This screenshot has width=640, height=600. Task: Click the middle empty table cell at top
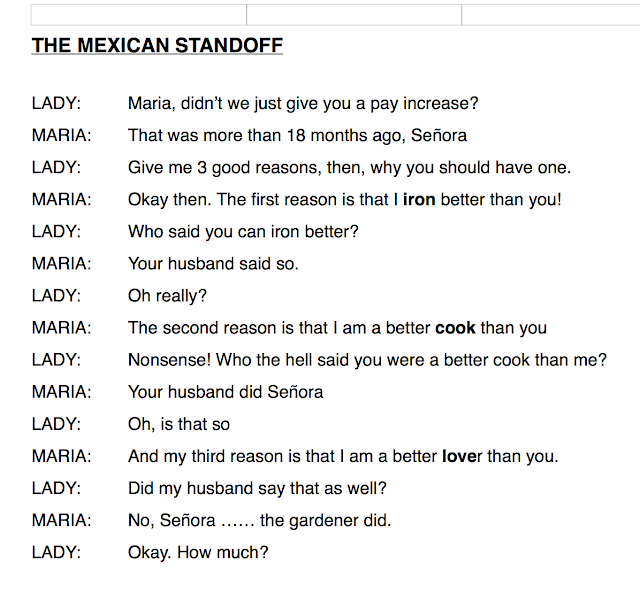click(x=353, y=14)
